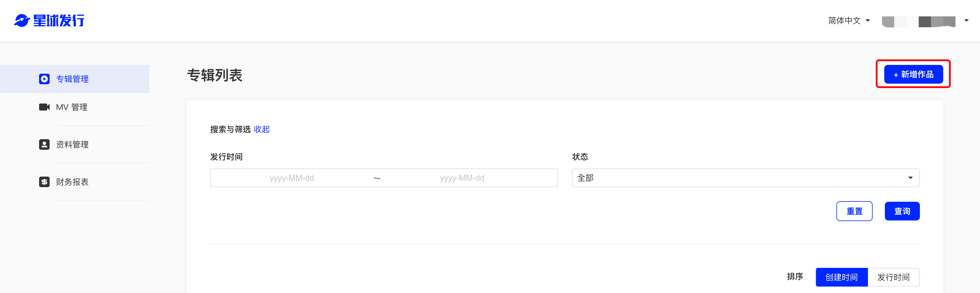Screen dimensions: 980x293
Task: Click the 星球发行 logo icon
Action: click(22, 20)
